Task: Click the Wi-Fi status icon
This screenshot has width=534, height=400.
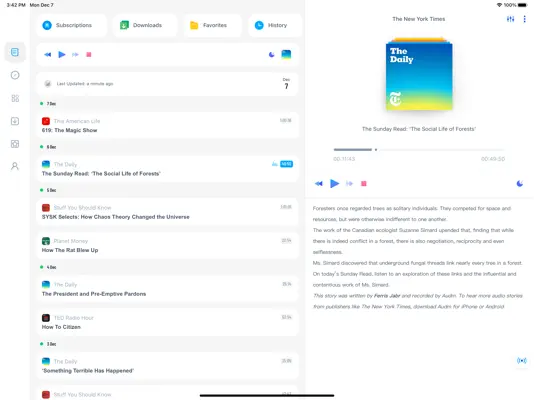Action: tap(499, 5)
